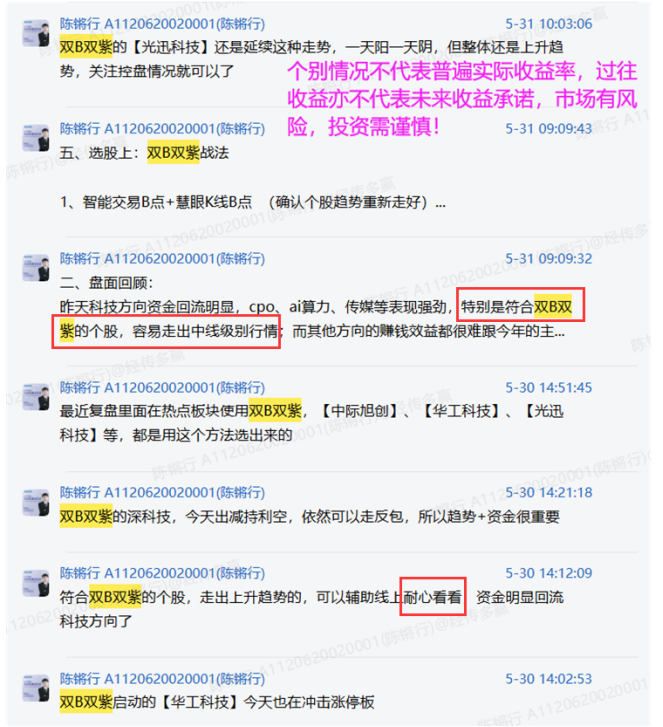Click the 5-31 10:03:06 timestamp
Screen dimensions: 663x727
[548, 24]
